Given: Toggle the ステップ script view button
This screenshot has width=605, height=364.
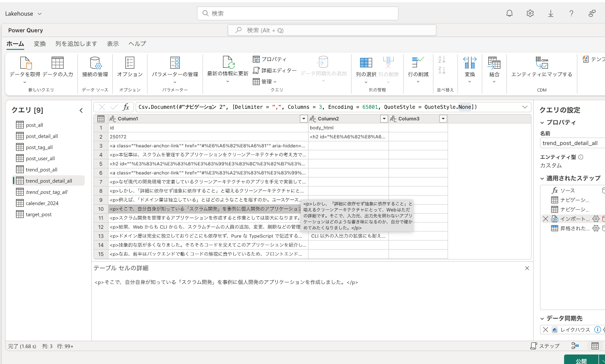Looking at the screenshot, I should tap(545, 346).
